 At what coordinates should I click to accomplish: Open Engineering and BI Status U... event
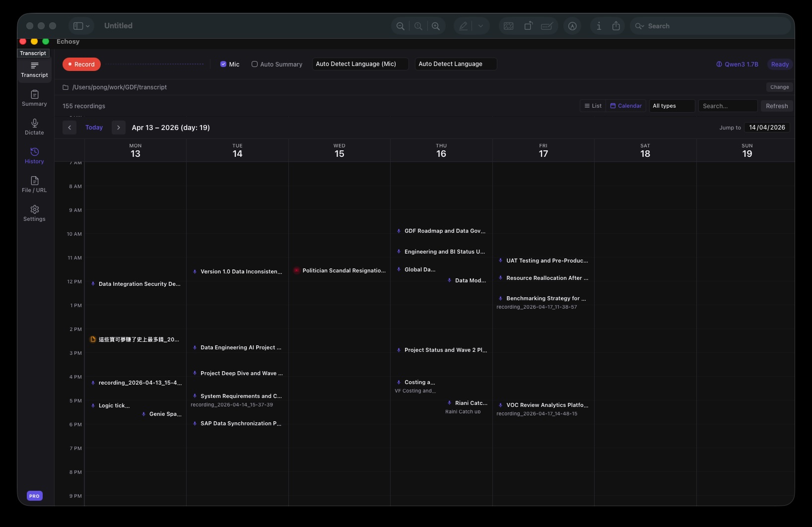coord(441,252)
